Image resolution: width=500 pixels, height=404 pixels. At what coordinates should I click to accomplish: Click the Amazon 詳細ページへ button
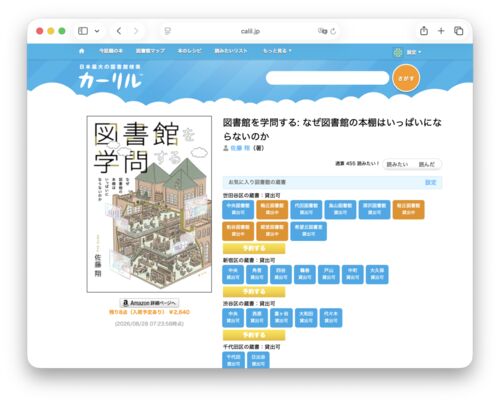tap(149, 303)
